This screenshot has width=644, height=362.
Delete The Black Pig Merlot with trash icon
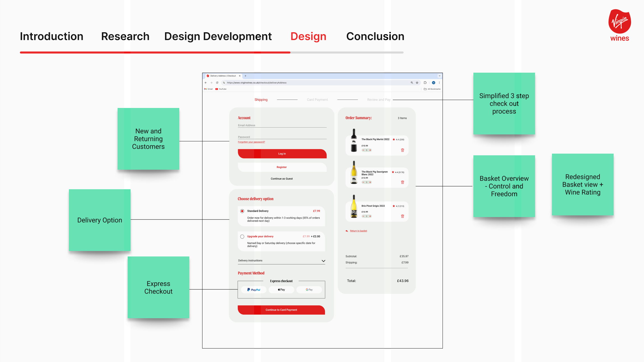pyautogui.click(x=403, y=150)
